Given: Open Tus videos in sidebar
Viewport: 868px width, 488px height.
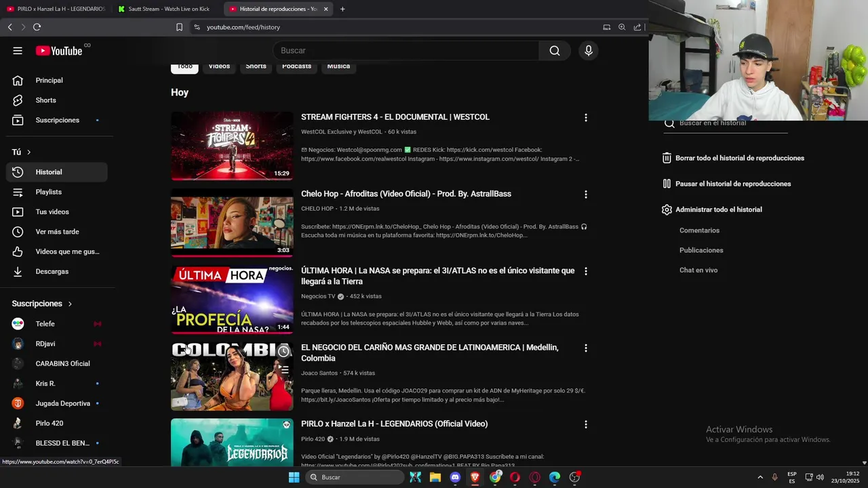Looking at the screenshot, I should [57, 212].
